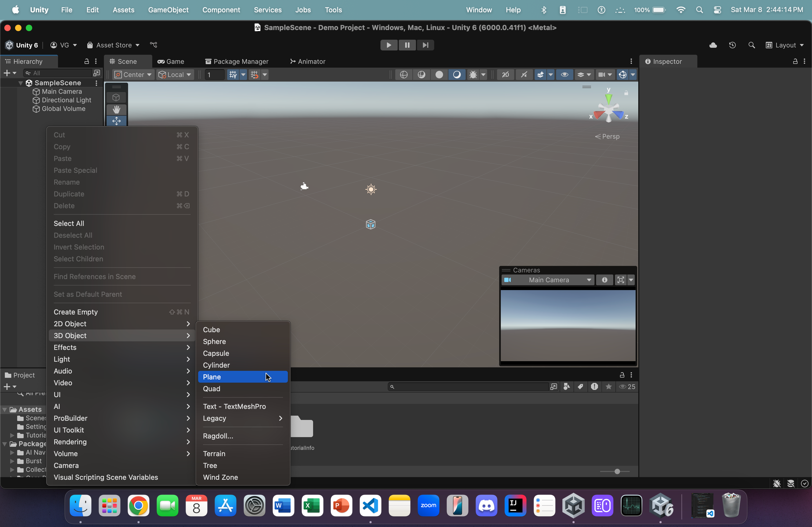Image resolution: width=812 pixels, height=527 pixels.
Task: Open the Asset Store dropdown
Action: (113, 45)
